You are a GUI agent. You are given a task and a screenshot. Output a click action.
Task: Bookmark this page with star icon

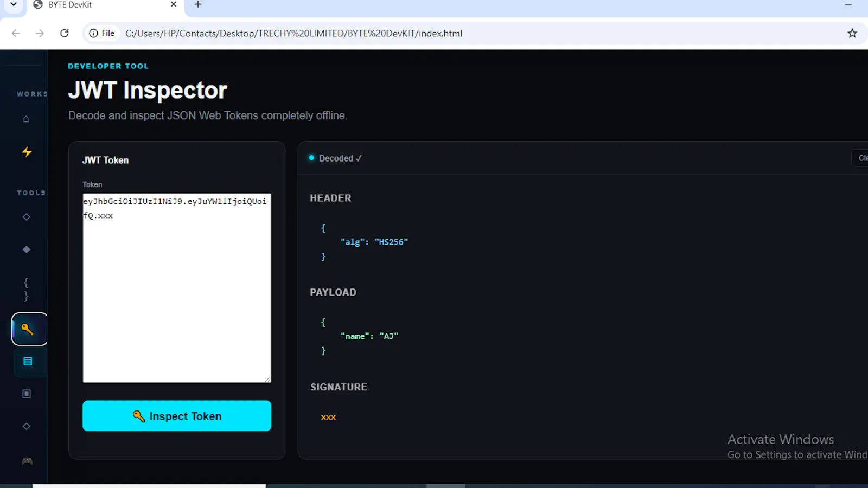pos(852,33)
